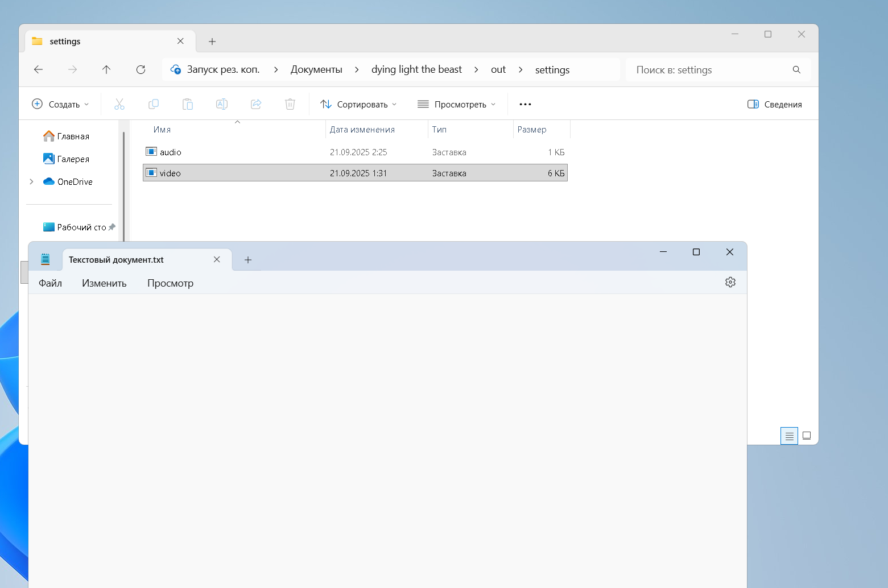888x588 pixels.
Task: Go up one folder level
Action: 106,69
